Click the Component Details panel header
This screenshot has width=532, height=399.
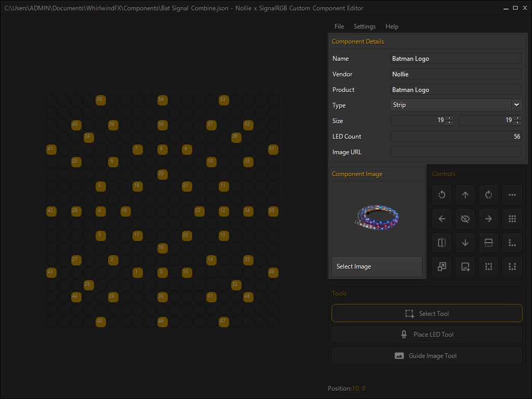[358, 42]
